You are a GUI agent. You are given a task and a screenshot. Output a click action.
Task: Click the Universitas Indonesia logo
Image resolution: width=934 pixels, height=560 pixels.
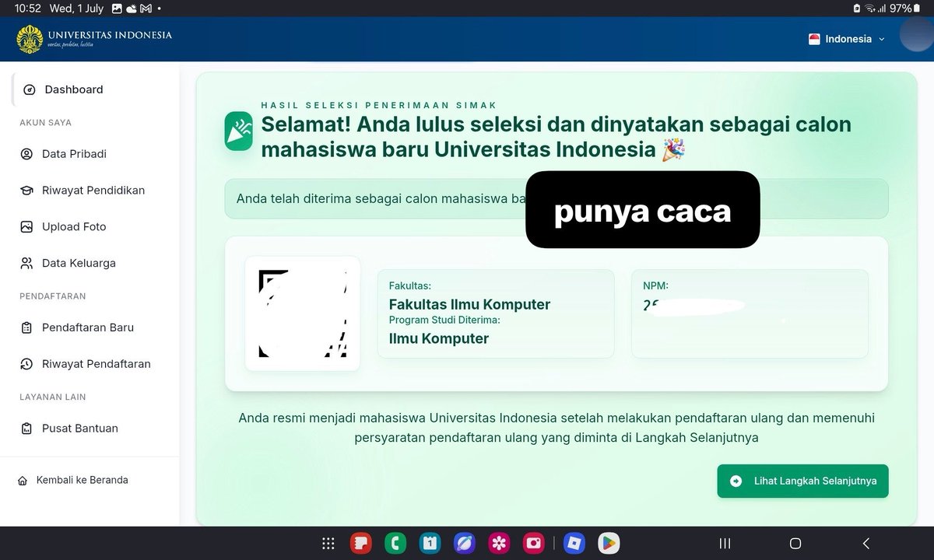94,39
